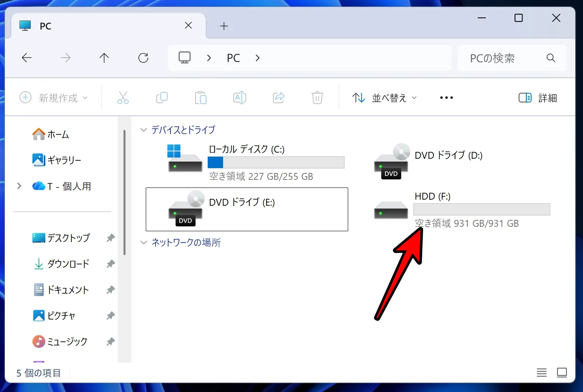Click the Cut icon in the toolbar
Image resolution: width=583 pixels, height=392 pixels.
pyautogui.click(x=123, y=98)
